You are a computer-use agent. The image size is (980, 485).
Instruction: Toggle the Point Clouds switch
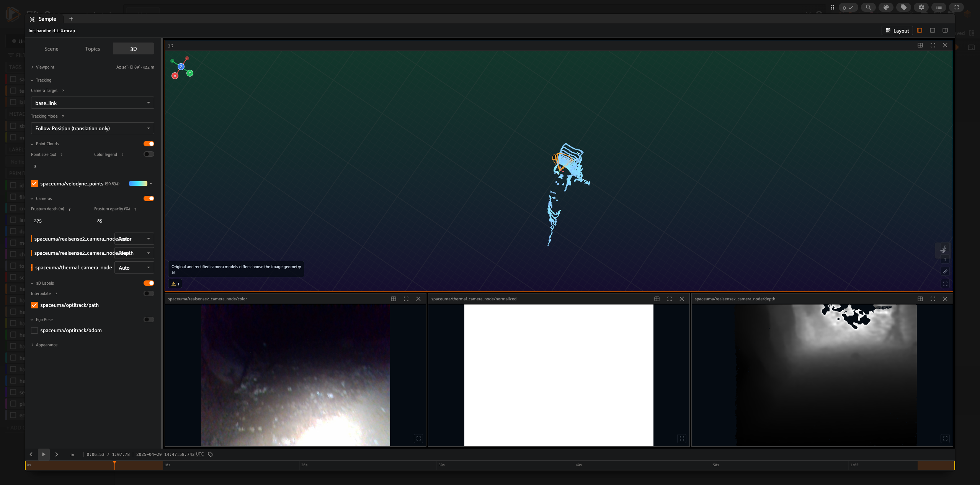click(149, 144)
